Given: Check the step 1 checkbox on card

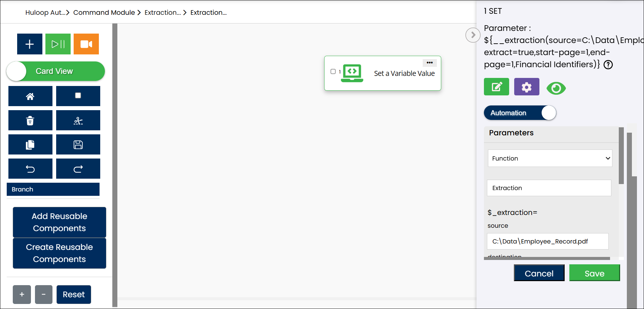Looking at the screenshot, I should point(333,72).
